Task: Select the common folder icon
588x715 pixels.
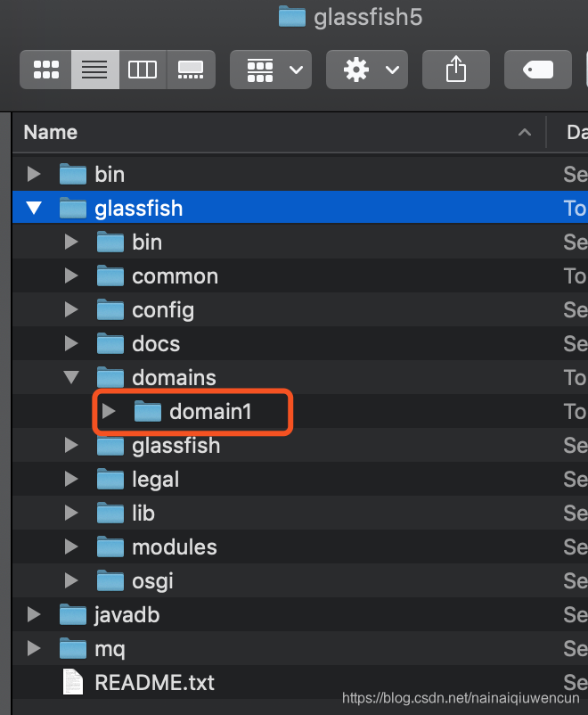Action: pyautogui.click(x=110, y=275)
